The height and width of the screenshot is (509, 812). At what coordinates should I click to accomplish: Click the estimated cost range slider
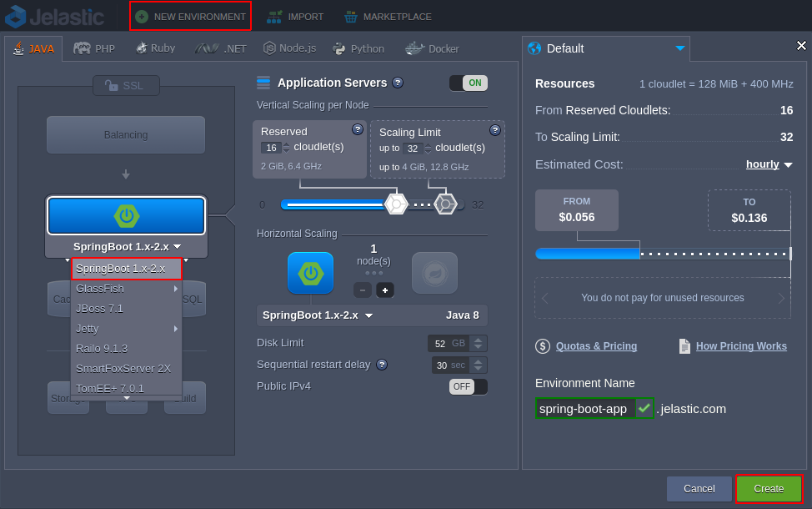[664, 254]
